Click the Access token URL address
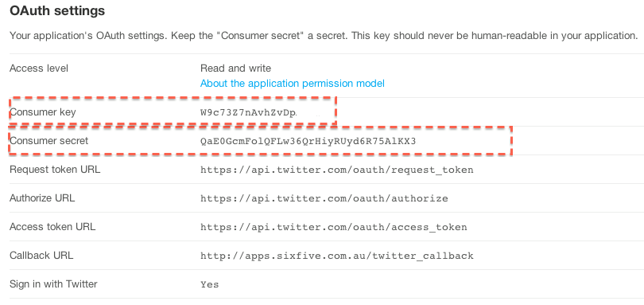 333,227
